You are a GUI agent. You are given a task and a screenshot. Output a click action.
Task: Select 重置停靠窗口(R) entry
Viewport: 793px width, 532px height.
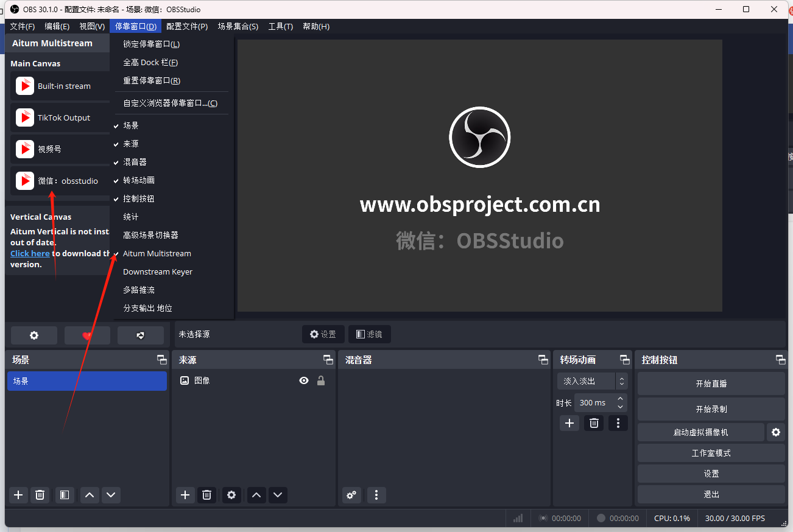pyautogui.click(x=172, y=81)
